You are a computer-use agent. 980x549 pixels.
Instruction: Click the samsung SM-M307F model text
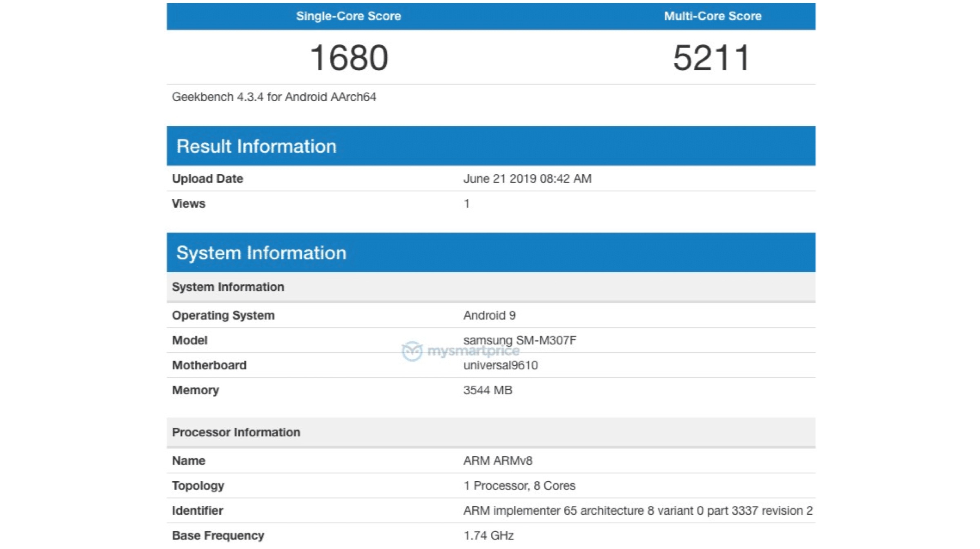(519, 340)
